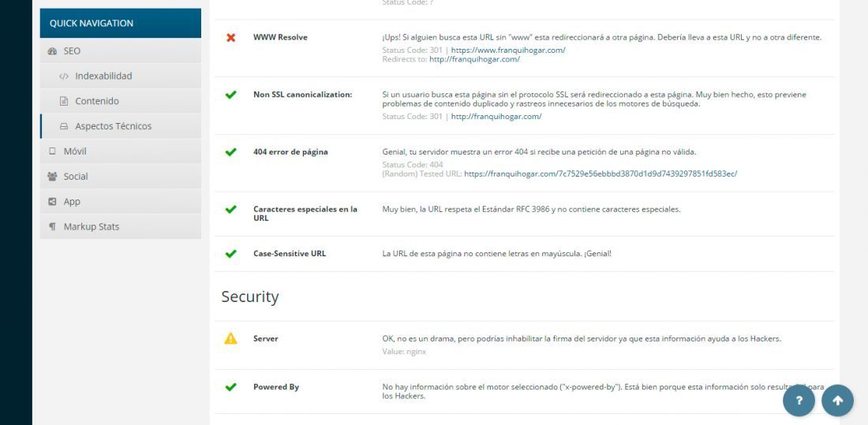Click the green check beside Powered By
Image resolution: width=868 pixels, height=425 pixels.
[x=231, y=387]
